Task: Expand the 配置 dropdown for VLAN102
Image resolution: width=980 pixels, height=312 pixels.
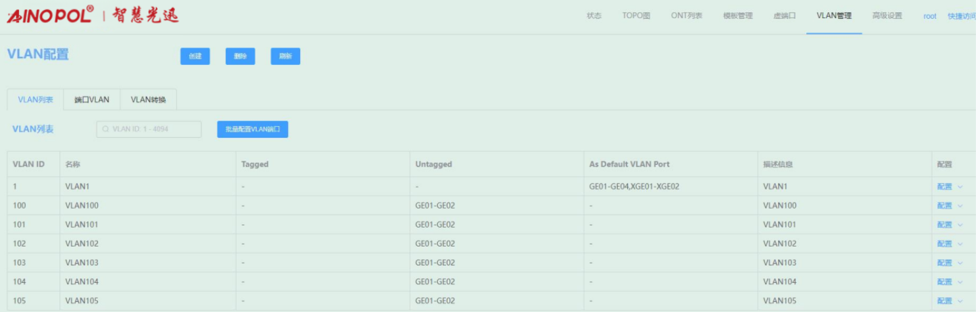Action: point(960,244)
